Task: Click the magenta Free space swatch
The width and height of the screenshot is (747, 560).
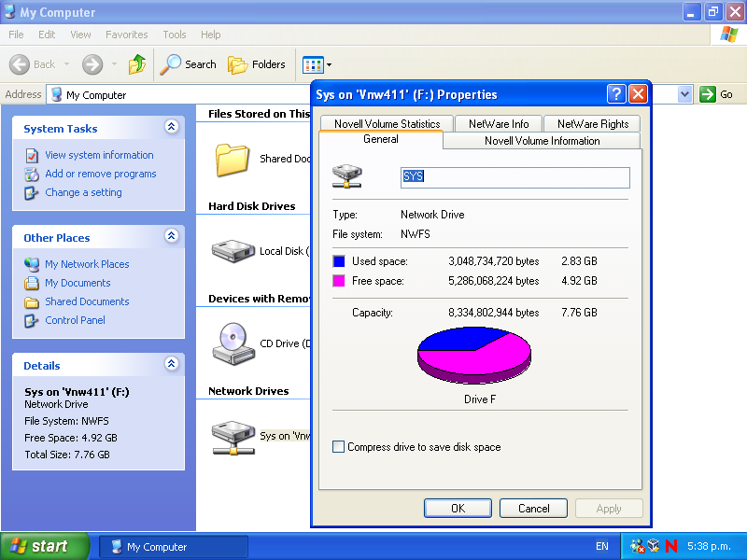Action: point(339,281)
